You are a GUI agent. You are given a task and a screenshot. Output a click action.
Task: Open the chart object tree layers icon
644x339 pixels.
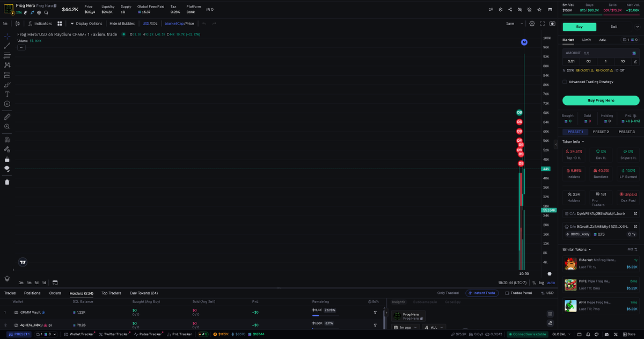point(7,278)
